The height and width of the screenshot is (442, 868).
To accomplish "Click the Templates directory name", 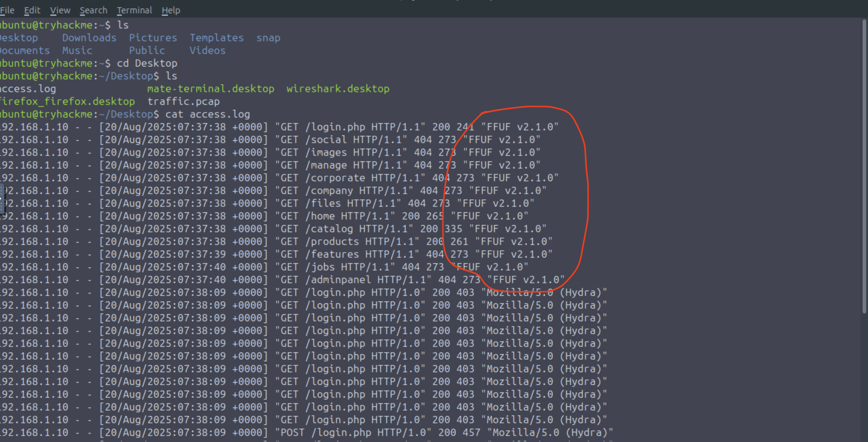I will click(216, 38).
